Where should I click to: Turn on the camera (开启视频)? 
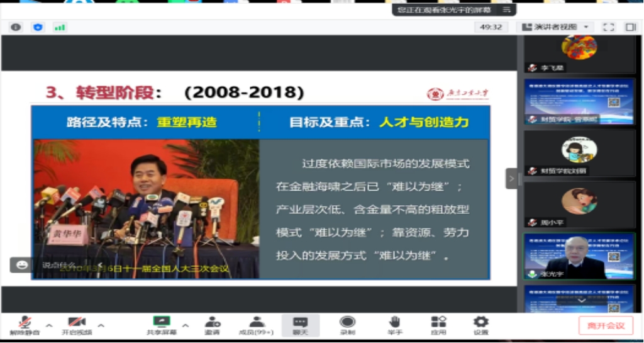76,325
